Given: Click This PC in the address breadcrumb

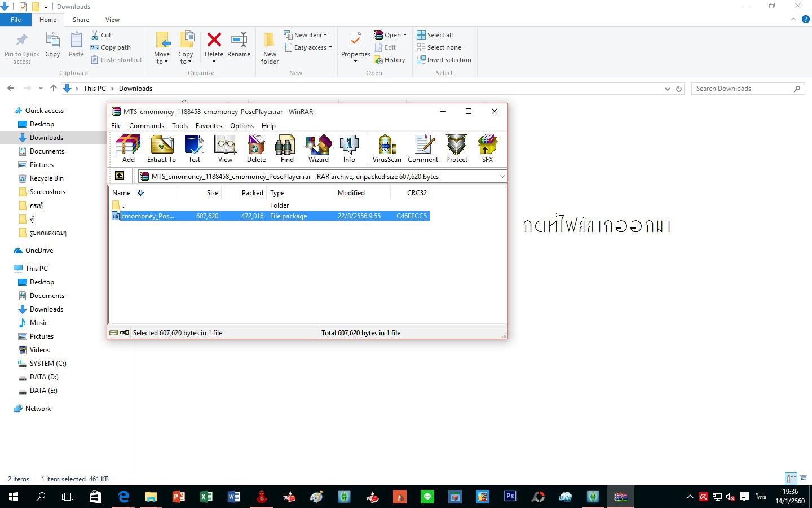Looking at the screenshot, I should tap(94, 89).
